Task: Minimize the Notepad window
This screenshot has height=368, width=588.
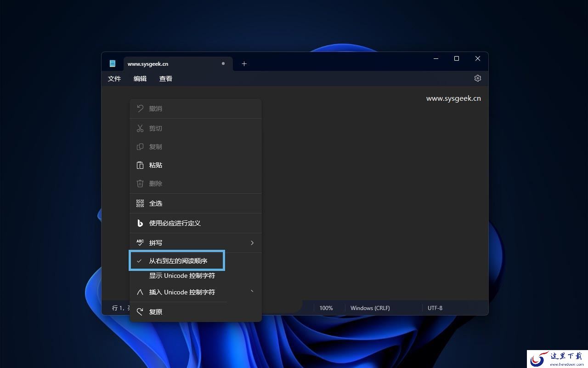Action: [436, 58]
